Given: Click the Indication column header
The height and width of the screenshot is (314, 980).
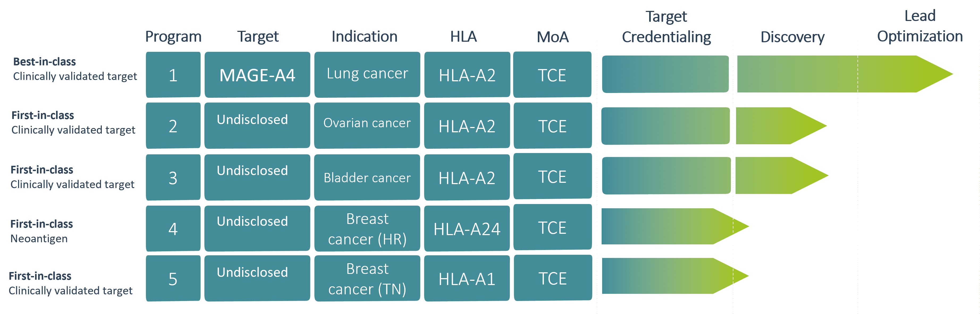Looking at the screenshot, I should (x=365, y=36).
